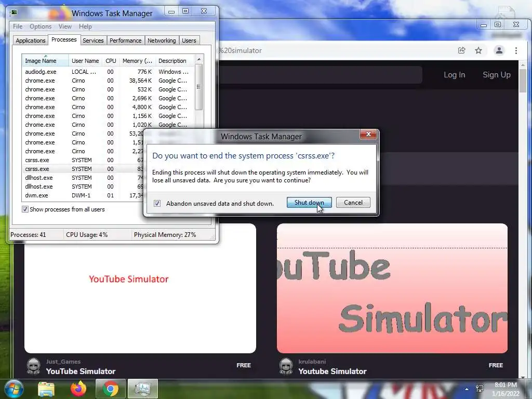Click the Shut down button in dialog
This screenshot has height=399, width=532.
tap(309, 203)
